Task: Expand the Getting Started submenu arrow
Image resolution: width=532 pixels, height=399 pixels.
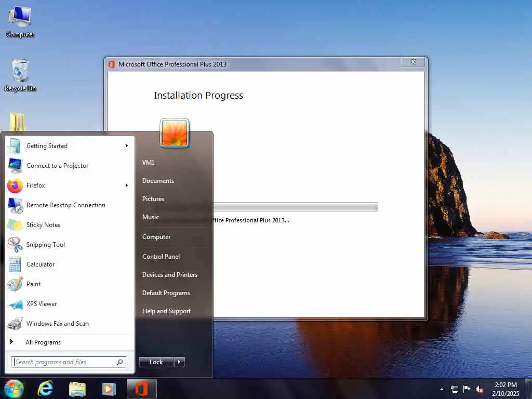Action: tap(127, 146)
